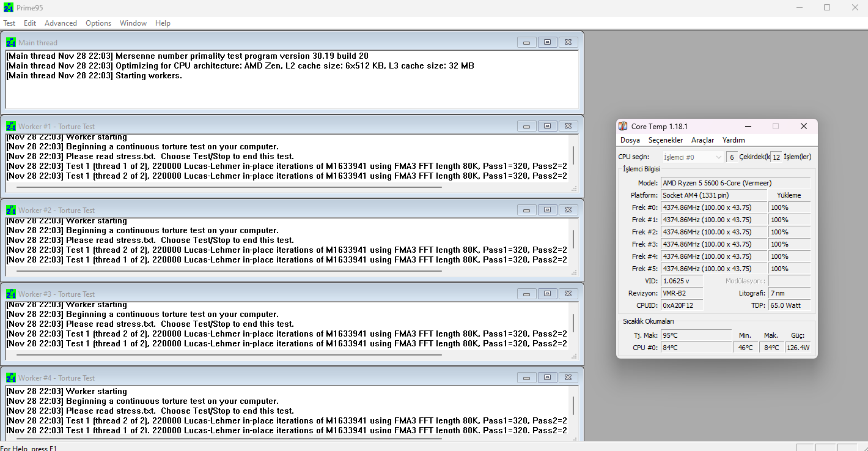The height and width of the screenshot is (451, 868).
Task: Click the platform field 'Socket AM4 (1331 pin)'
Action: tap(714, 195)
